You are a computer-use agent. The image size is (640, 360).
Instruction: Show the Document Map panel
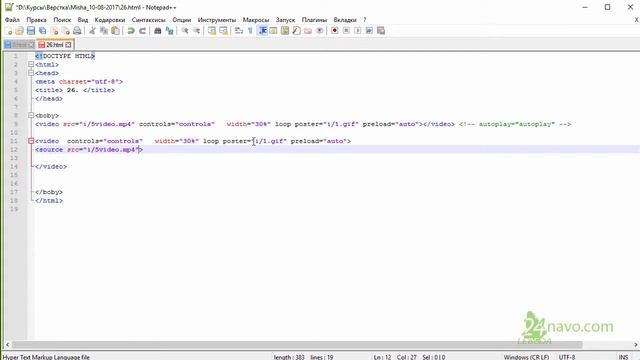pos(285,31)
